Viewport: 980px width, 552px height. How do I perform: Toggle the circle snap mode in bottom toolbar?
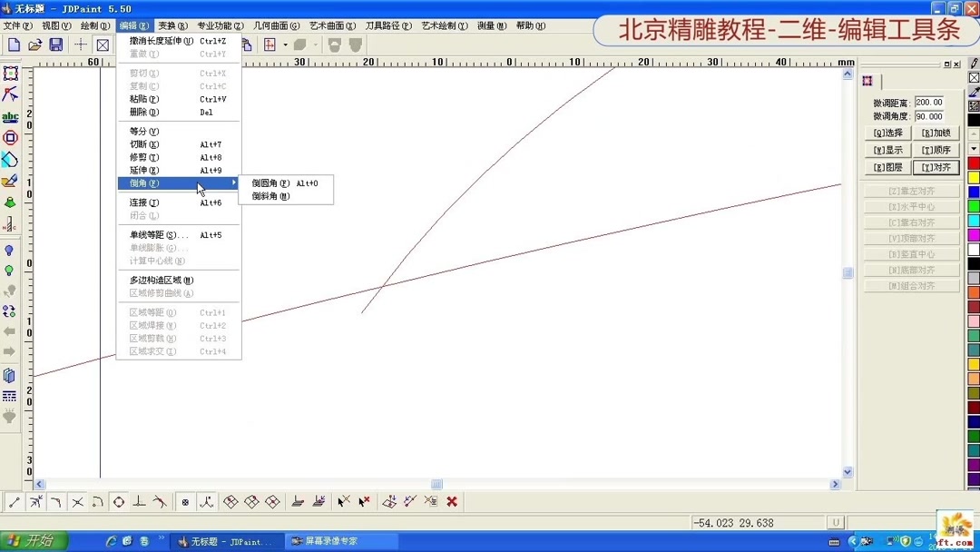[x=118, y=501]
